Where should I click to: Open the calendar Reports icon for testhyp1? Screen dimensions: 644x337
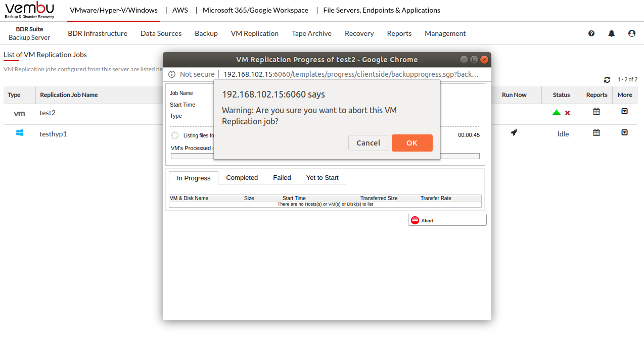596,133
